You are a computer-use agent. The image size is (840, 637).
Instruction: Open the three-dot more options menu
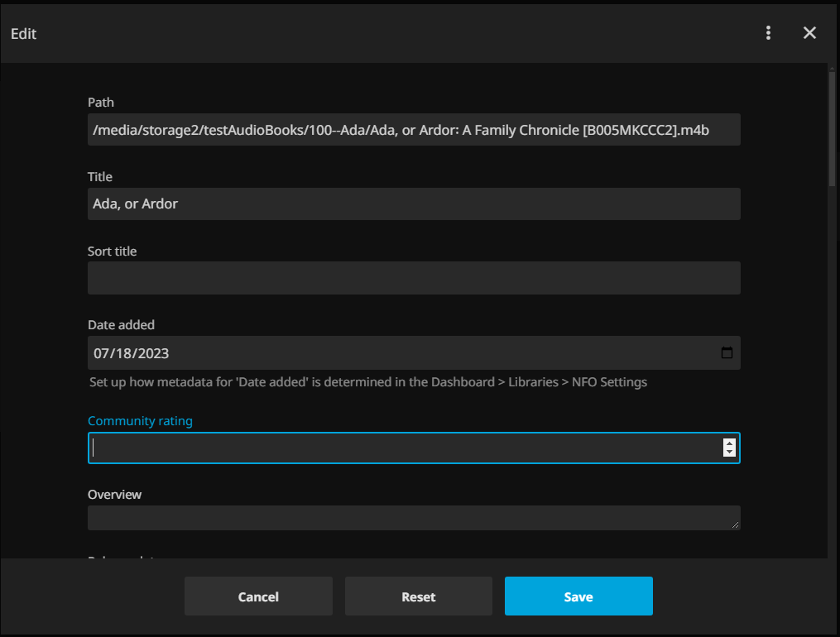pos(769,33)
